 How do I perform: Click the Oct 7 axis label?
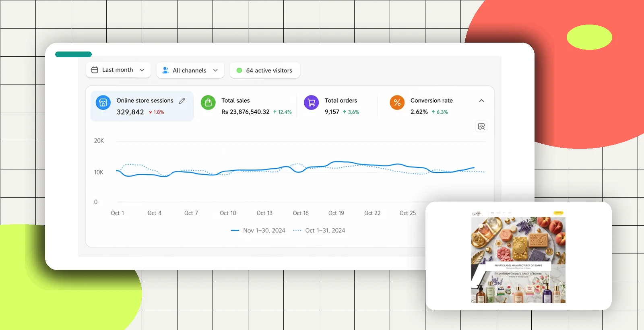click(x=191, y=213)
